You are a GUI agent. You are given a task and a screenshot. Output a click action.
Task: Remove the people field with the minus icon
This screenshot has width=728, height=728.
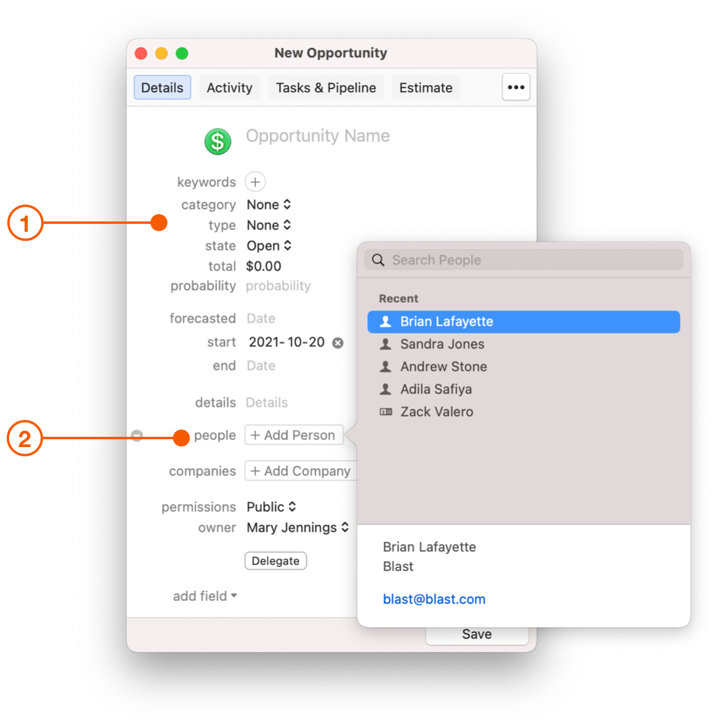point(137,436)
